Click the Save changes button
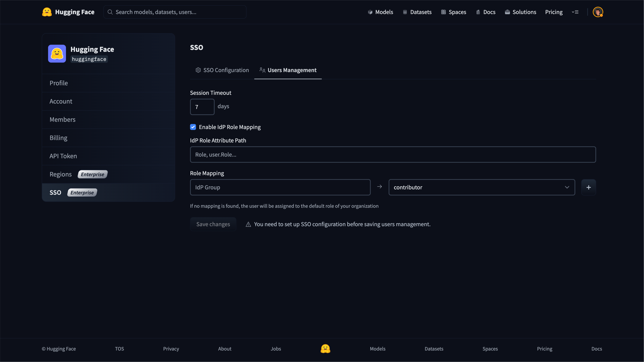644x362 pixels. pyautogui.click(x=213, y=224)
